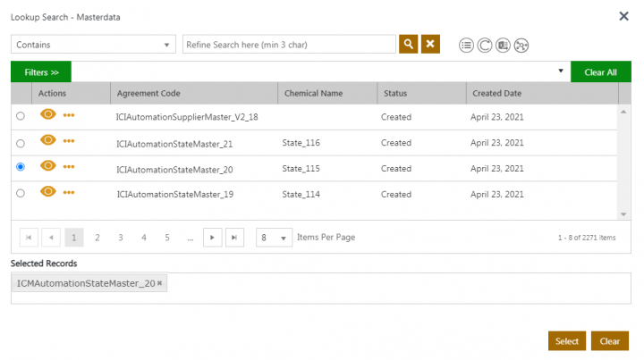
Task: Click the network graph icon
Action: tap(521, 46)
